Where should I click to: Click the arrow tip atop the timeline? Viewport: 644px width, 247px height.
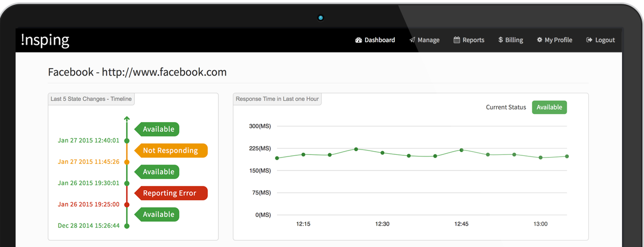point(127,118)
